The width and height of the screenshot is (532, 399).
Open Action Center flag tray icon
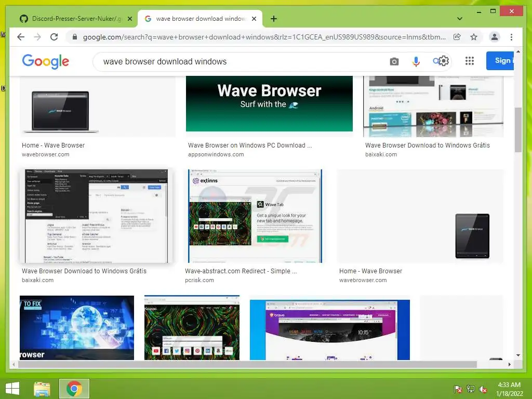coord(458,389)
